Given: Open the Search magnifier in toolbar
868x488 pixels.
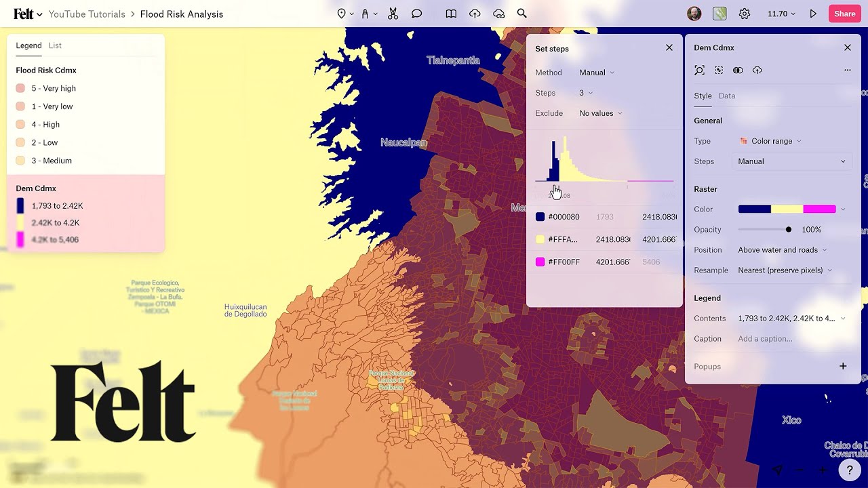Looking at the screenshot, I should (x=521, y=14).
